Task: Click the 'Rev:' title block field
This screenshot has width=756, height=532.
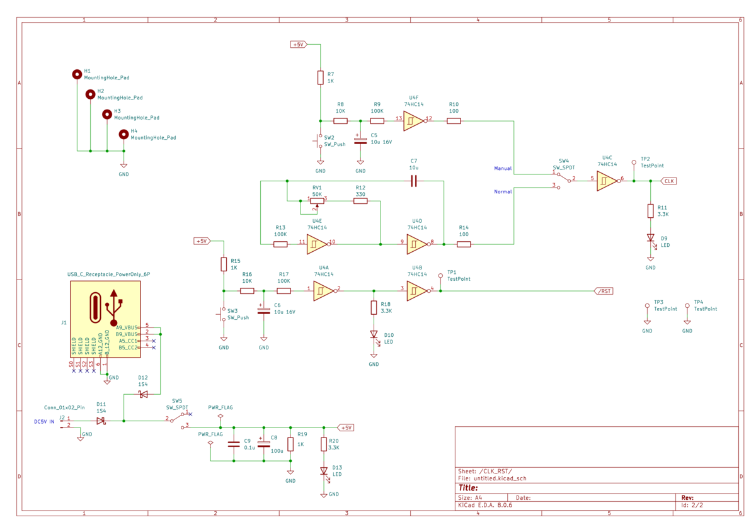Action: (x=688, y=497)
